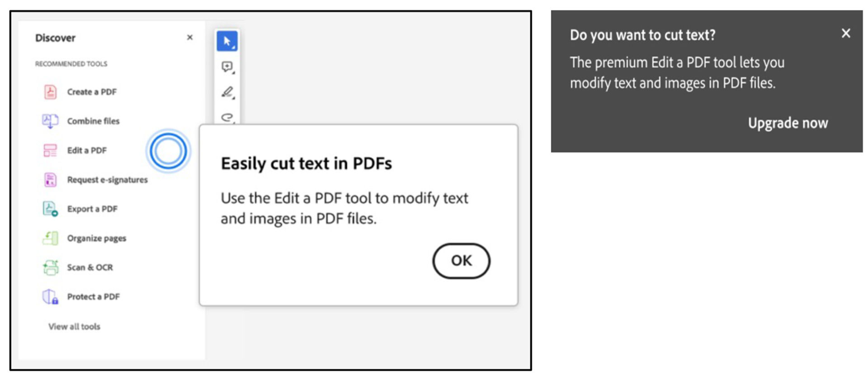This screenshot has width=868, height=376.
Task: Dismiss the cut text notification
Action: [x=845, y=33]
